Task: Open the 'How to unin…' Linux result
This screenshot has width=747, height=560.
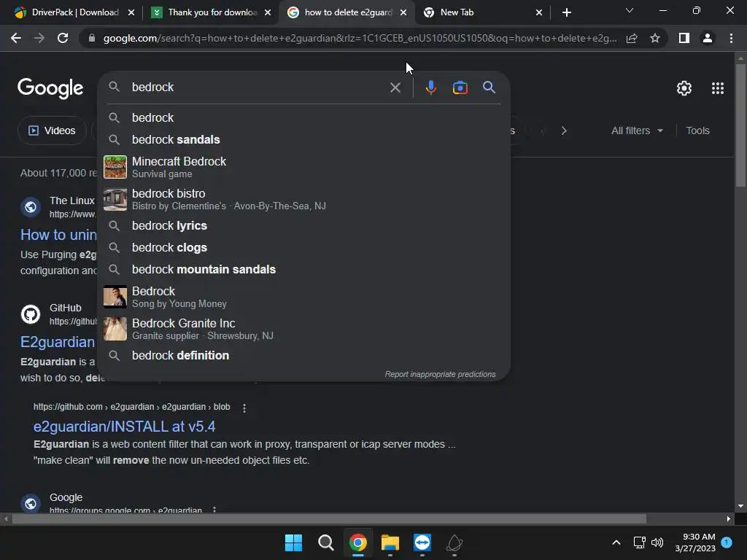Action: (x=58, y=235)
